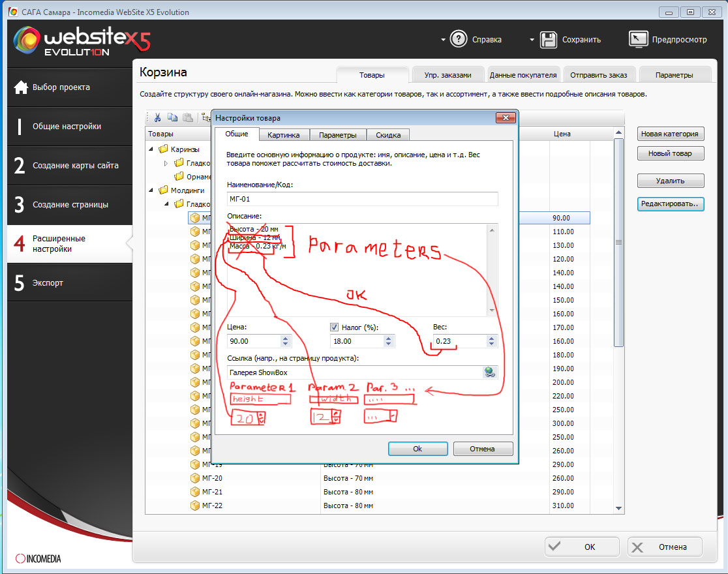Click the Каринзы folder icon
Image resolution: width=728 pixels, height=574 pixels.
[163, 149]
